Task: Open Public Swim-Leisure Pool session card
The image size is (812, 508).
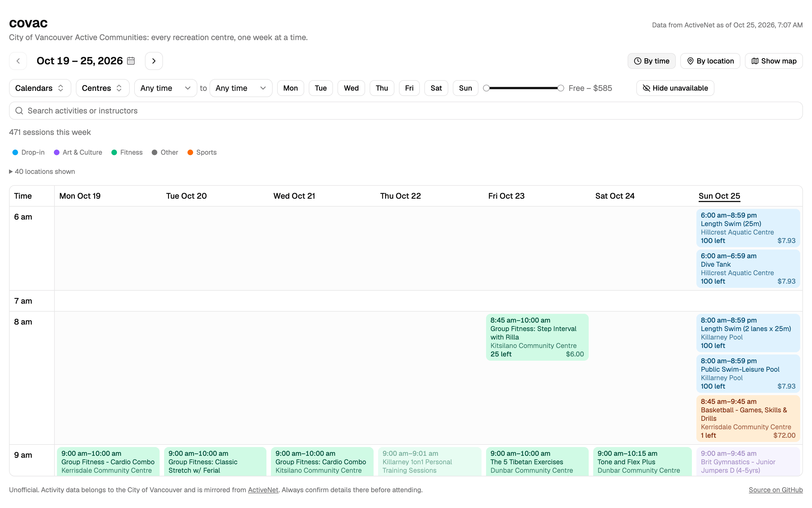Action: pyautogui.click(x=748, y=373)
